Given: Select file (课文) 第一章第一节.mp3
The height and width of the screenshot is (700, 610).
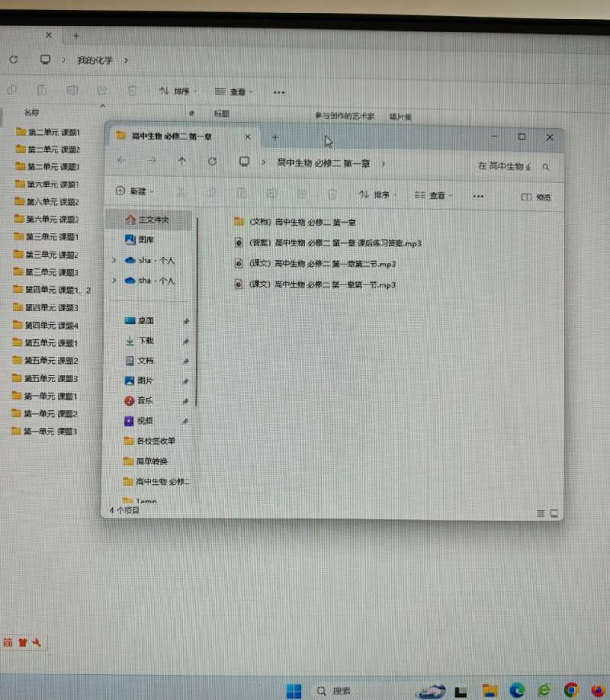Looking at the screenshot, I should click(x=315, y=284).
